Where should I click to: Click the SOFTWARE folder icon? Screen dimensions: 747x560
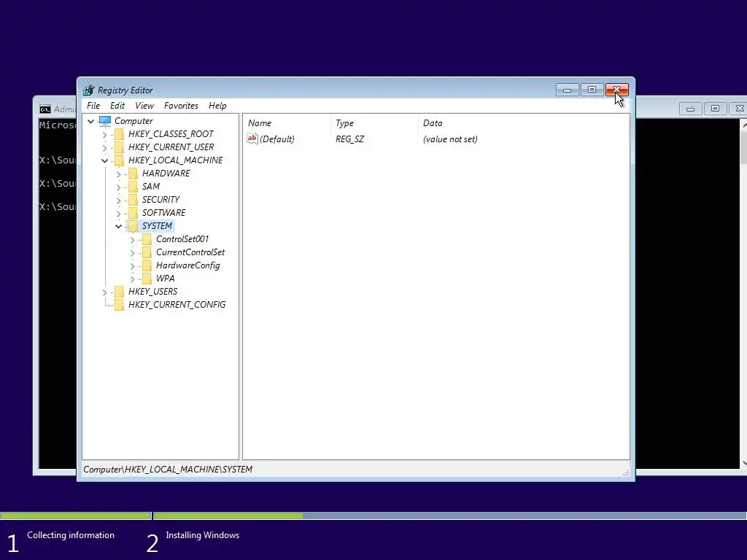click(133, 213)
